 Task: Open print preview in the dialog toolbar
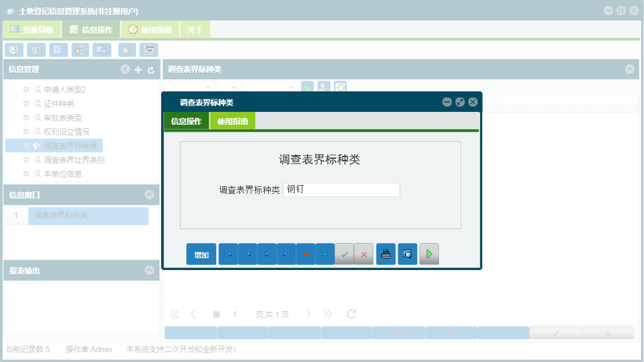click(407, 254)
